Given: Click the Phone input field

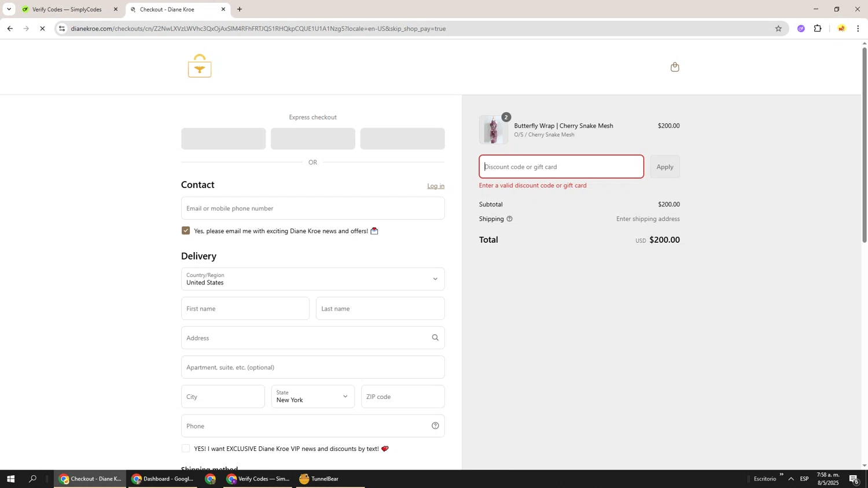Looking at the screenshot, I should coord(313,426).
